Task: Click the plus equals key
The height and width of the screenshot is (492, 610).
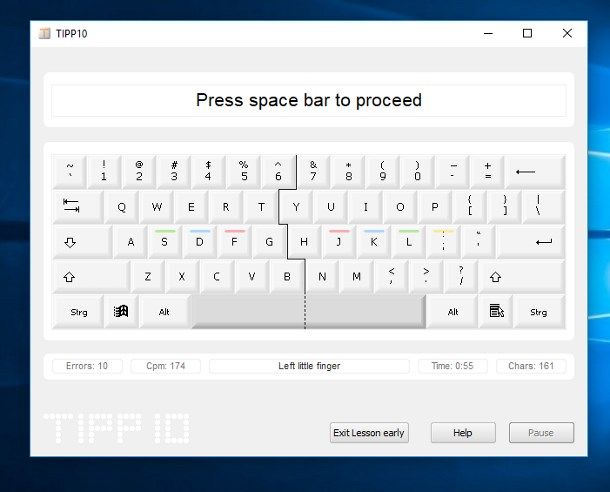Action: pyautogui.click(x=487, y=172)
